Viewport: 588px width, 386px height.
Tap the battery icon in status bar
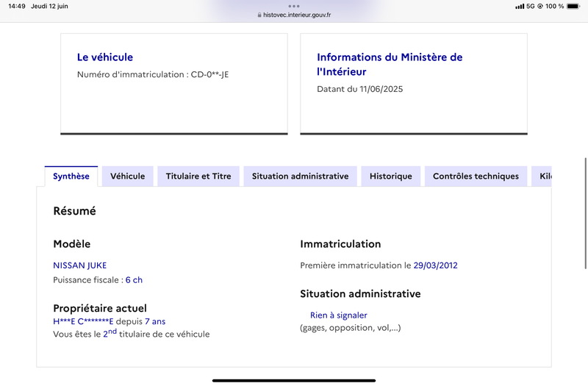(x=573, y=6)
